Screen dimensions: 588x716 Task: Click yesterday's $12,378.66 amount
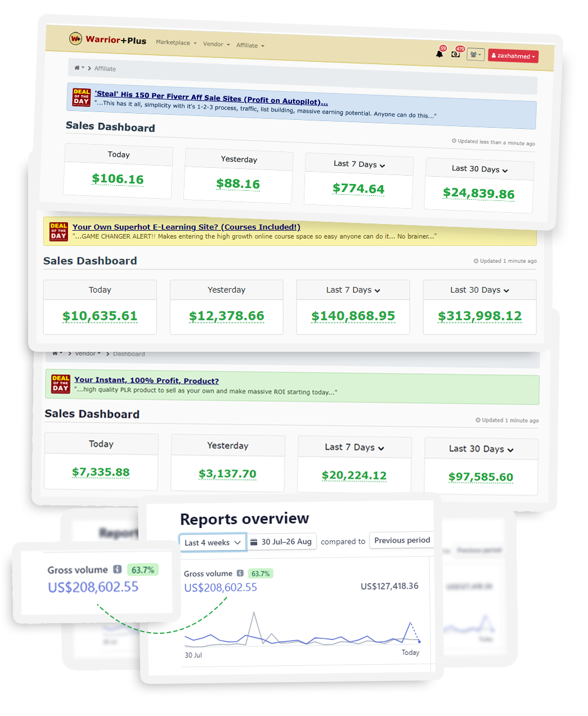coord(226,316)
